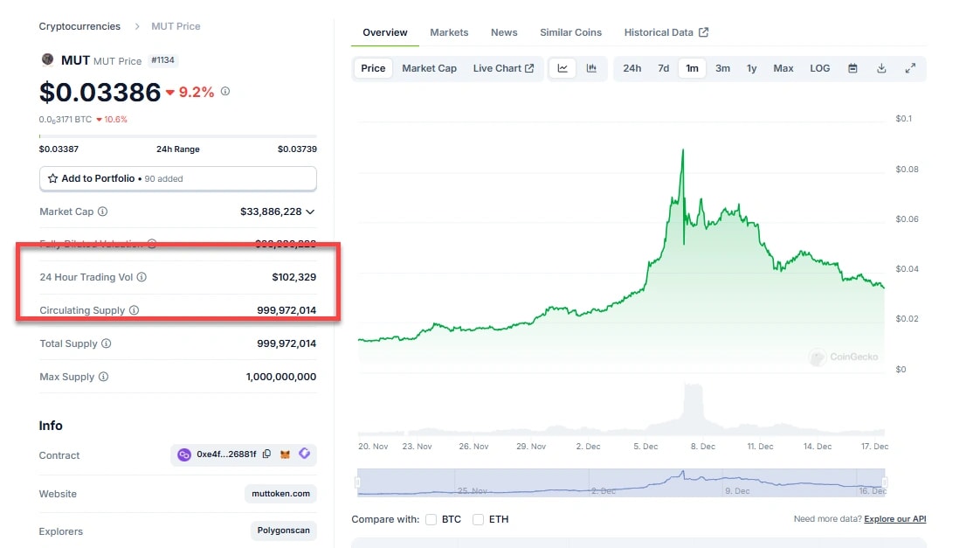Toggle LOG scale on the chart
Image resolution: width=980 pixels, height=548 pixels.
point(819,68)
